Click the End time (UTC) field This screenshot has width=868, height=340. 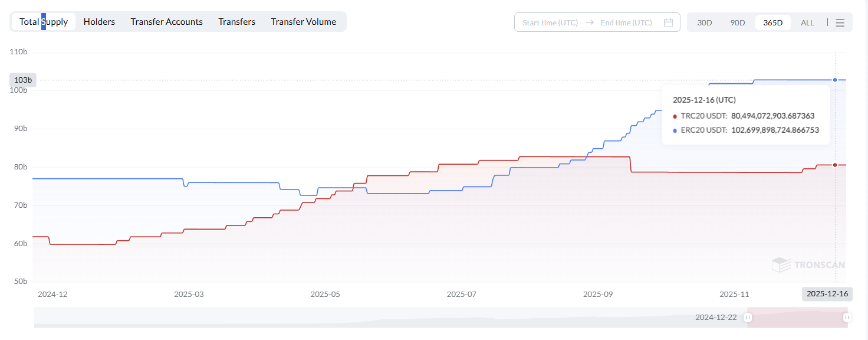click(626, 22)
